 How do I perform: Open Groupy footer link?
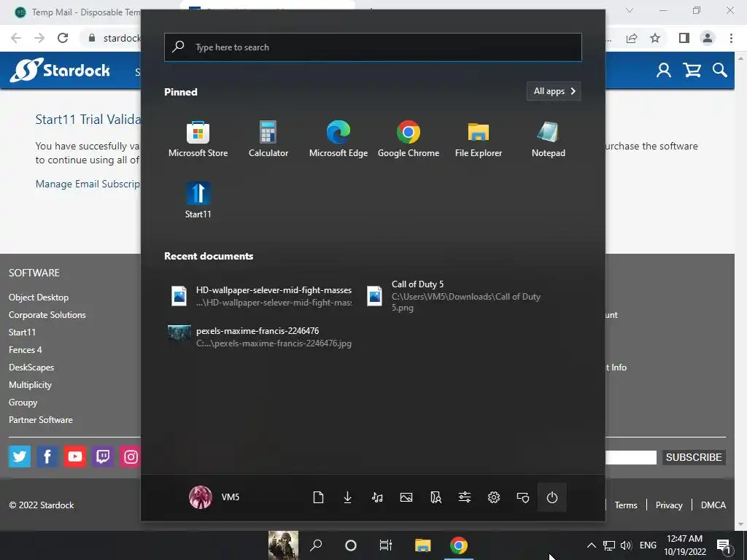(23, 402)
